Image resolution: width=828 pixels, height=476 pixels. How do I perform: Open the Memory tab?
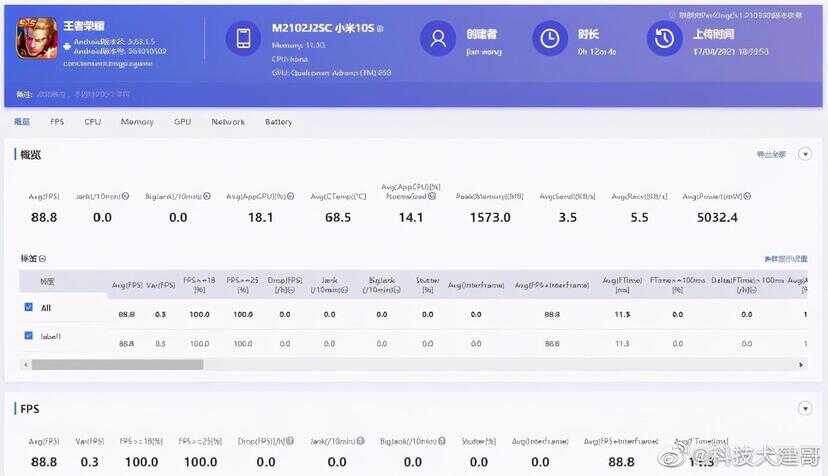[x=137, y=122]
